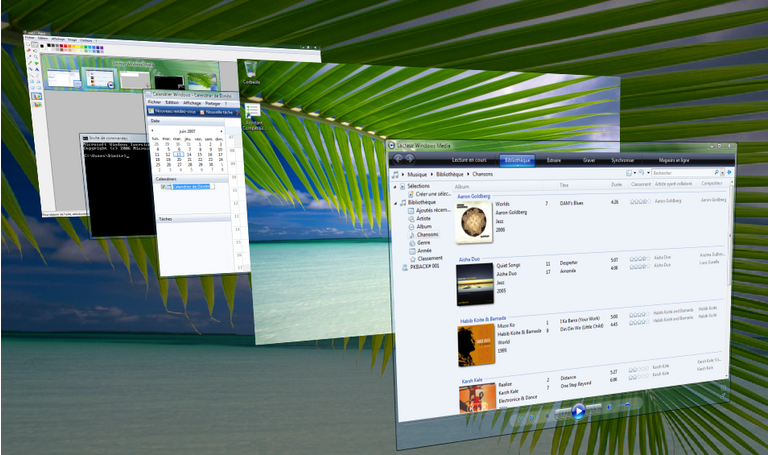
Task: Click the music note icon beside Musique
Action: tap(395, 174)
